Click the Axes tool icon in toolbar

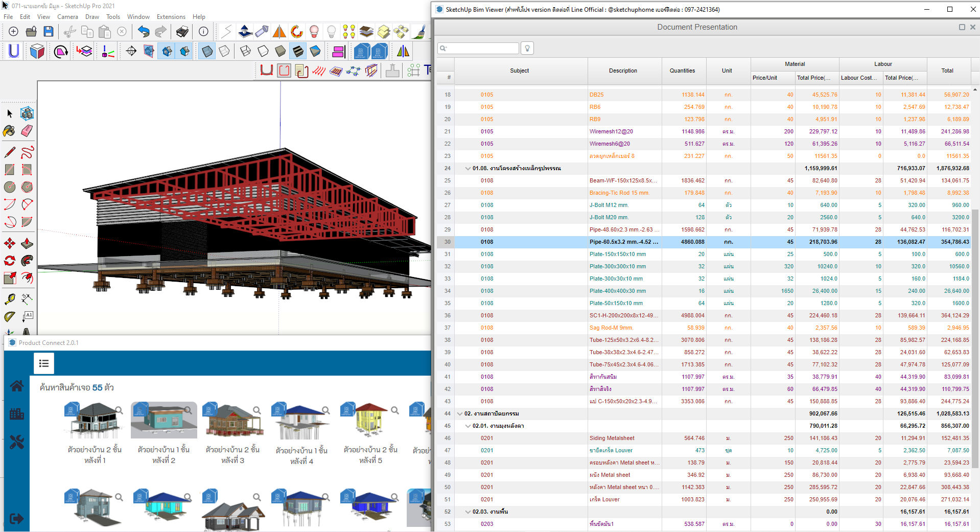pyautogui.click(x=108, y=51)
